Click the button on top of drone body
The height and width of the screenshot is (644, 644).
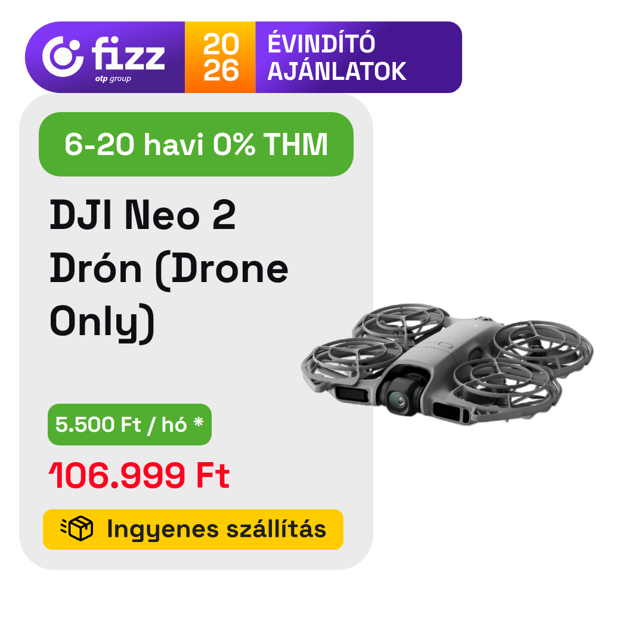coord(445,345)
